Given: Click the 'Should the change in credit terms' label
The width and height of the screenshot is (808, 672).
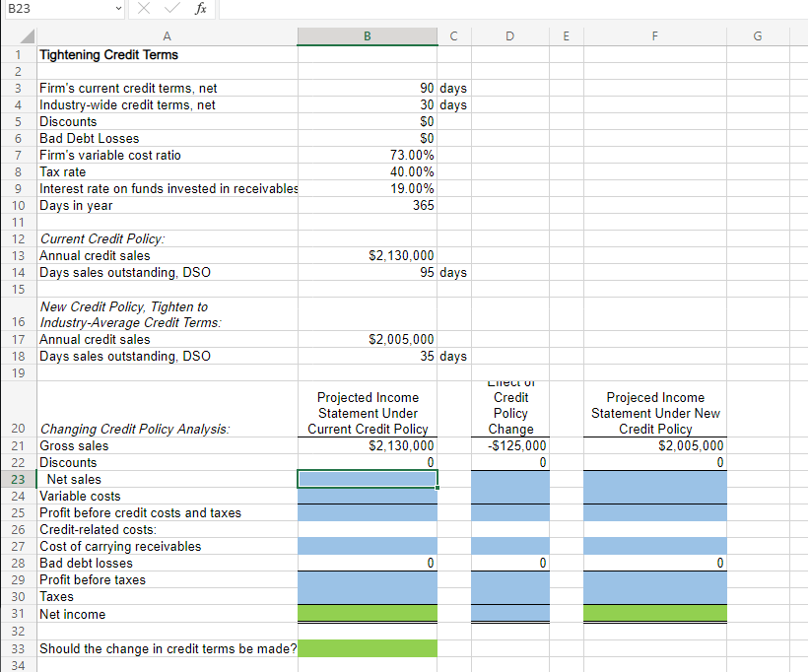Looking at the screenshot, I should tap(168, 648).
